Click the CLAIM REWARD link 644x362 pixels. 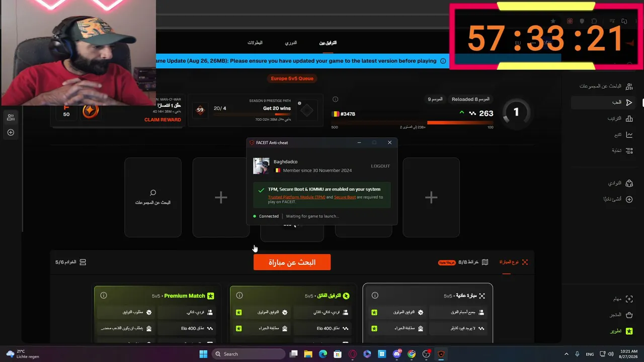[163, 120]
